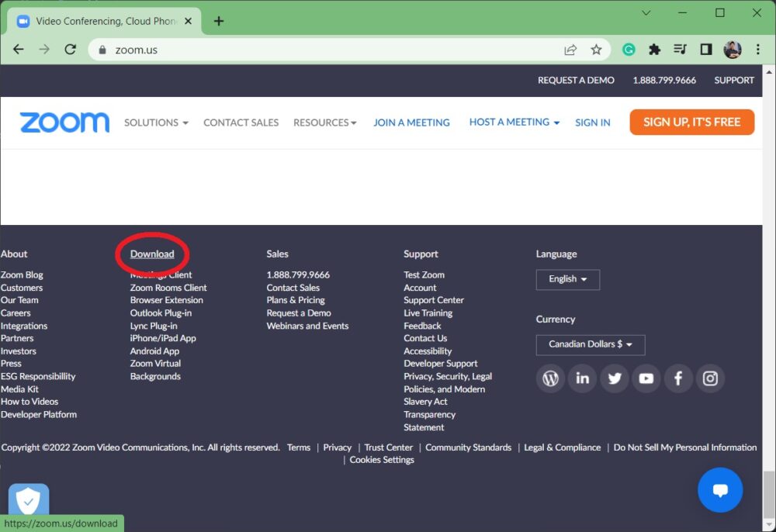Open the Download footer link

152,254
